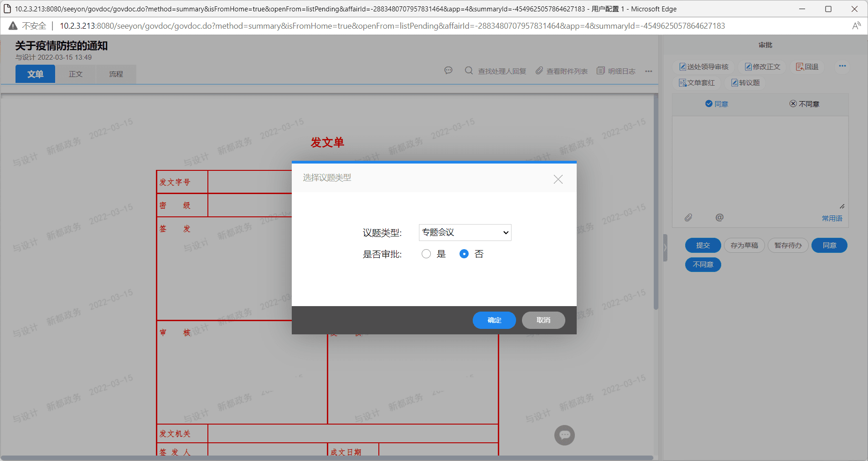Switch to the 正文 tab
The height and width of the screenshot is (461, 868).
[76, 74]
